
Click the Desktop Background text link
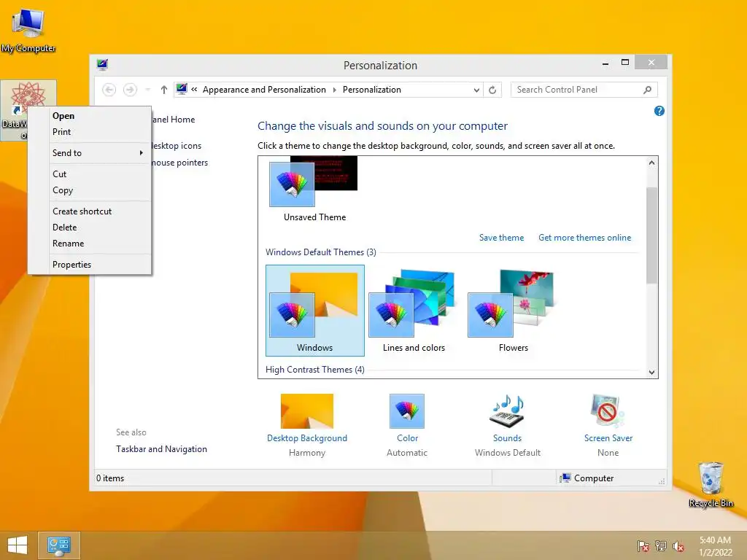click(x=307, y=438)
